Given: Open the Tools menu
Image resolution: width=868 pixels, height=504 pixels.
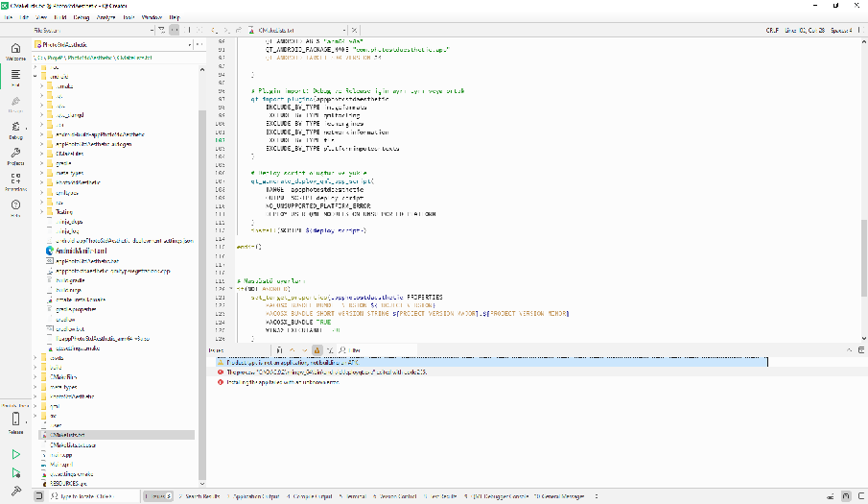Looking at the screenshot, I should tap(129, 17).
